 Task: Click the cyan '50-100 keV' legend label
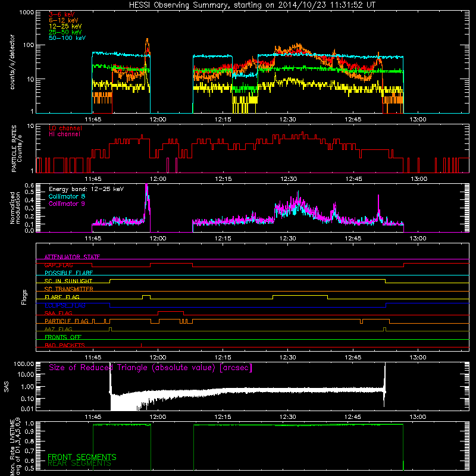pyautogui.click(x=67, y=38)
